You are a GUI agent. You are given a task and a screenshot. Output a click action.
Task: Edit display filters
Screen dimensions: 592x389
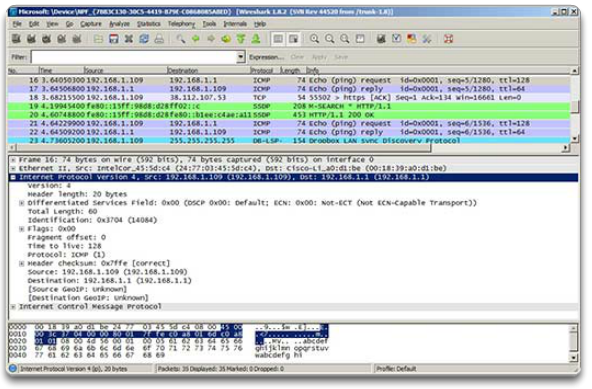[x=396, y=39]
